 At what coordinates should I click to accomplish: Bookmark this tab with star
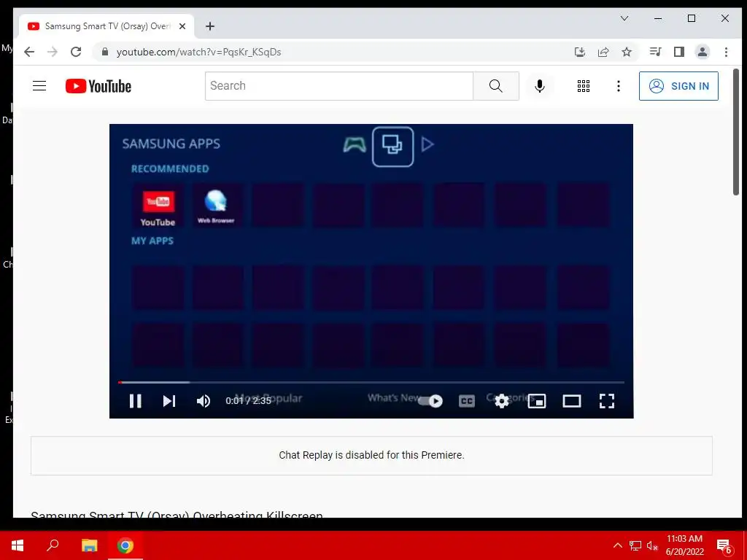(627, 52)
